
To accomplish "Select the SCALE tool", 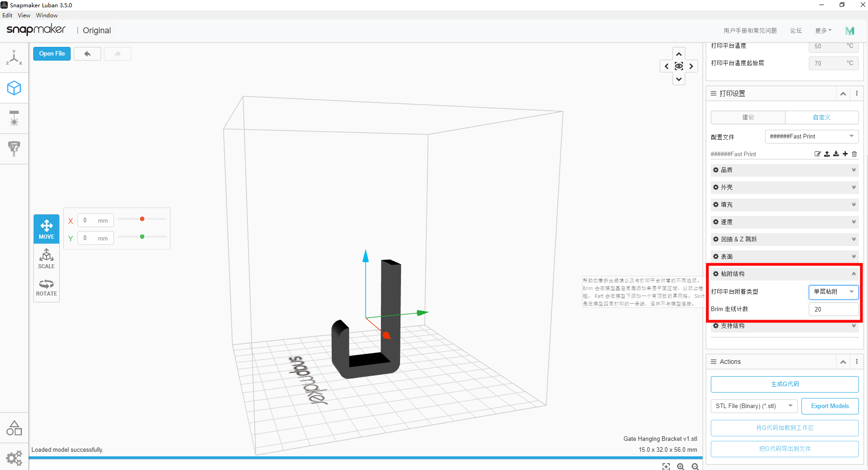I will (x=46, y=258).
